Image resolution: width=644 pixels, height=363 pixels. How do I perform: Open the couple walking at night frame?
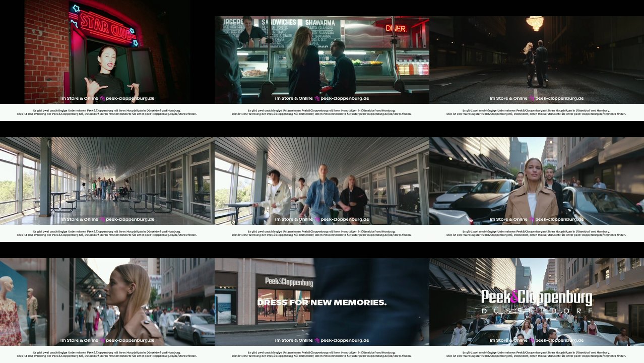point(537,60)
